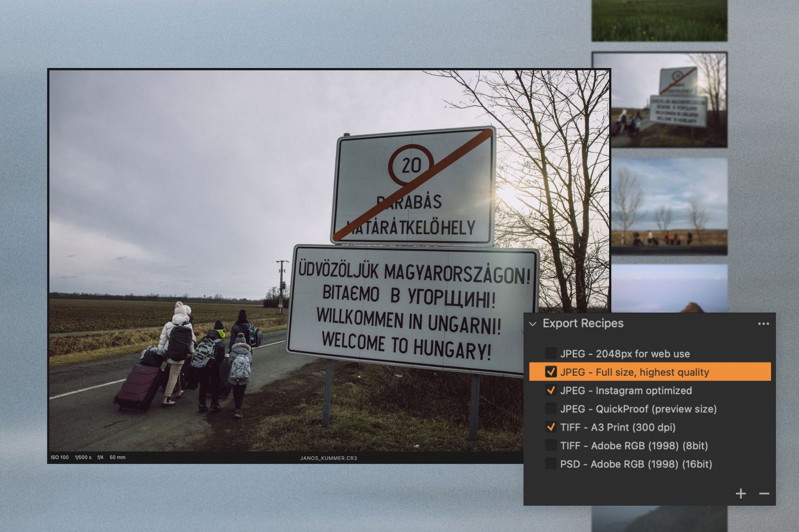Image resolution: width=799 pixels, height=532 pixels.
Task: Click the JANOS_KUMMER.CR3 filename label
Action: (x=328, y=458)
